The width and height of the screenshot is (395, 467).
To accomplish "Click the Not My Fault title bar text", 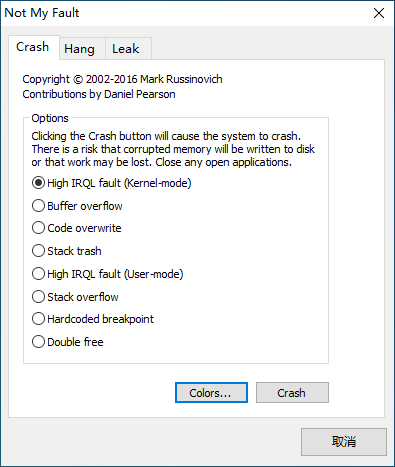I will point(42,13).
